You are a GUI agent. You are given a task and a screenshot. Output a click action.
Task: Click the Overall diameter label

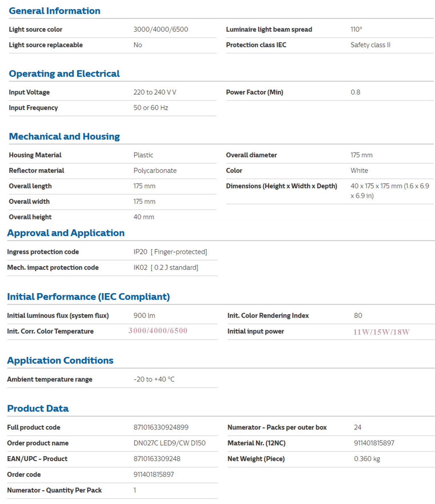click(x=251, y=155)
